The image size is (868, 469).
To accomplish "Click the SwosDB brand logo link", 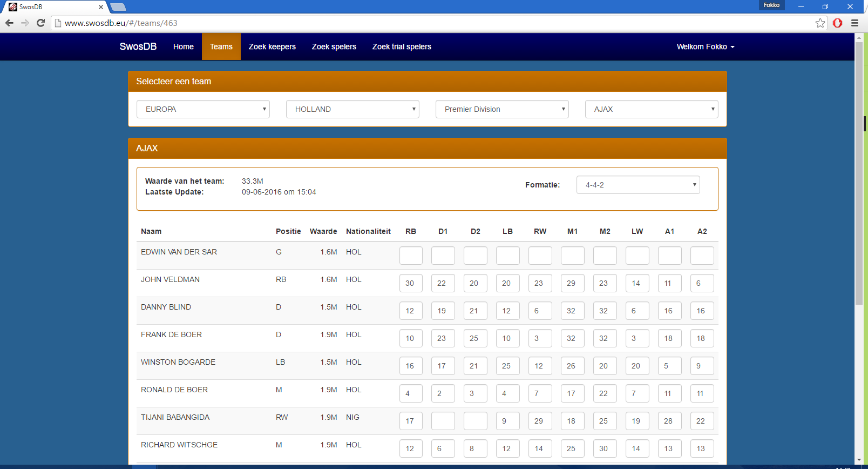I will point(138,46).
